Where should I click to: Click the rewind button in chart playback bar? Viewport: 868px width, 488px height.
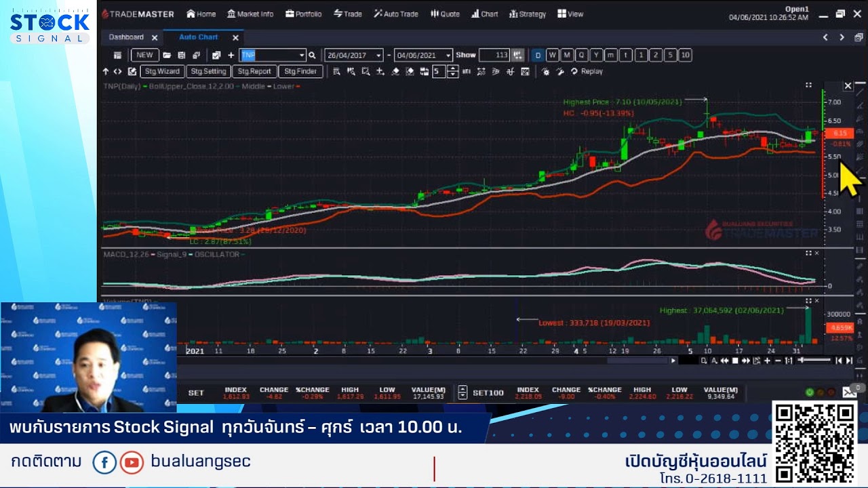pos(724,361)
